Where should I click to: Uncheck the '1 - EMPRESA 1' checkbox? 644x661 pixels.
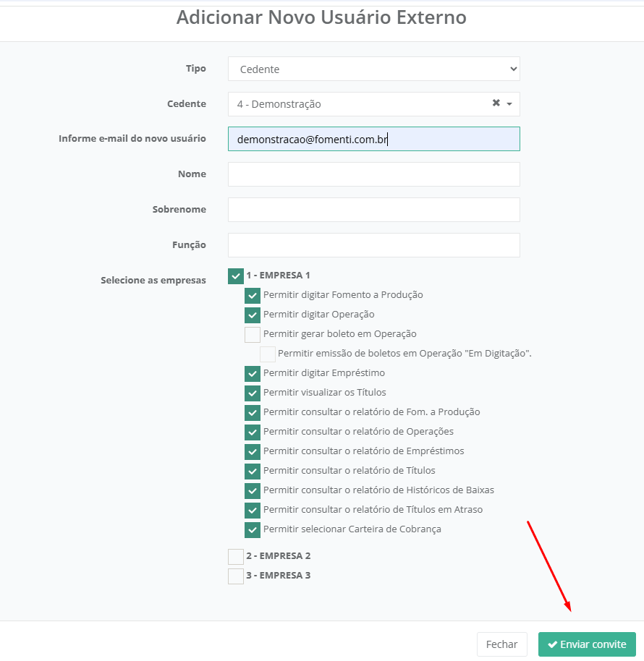(x=236, y=276)
